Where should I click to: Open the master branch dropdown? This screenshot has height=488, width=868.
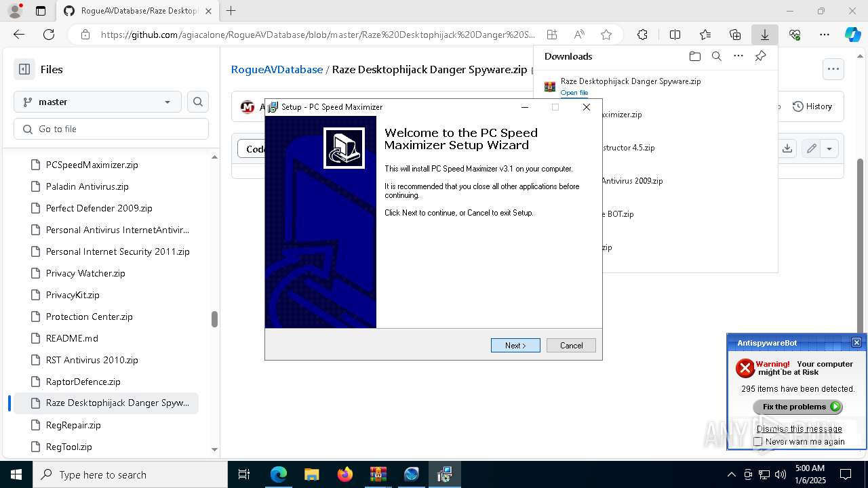click(x=98, y=102)
